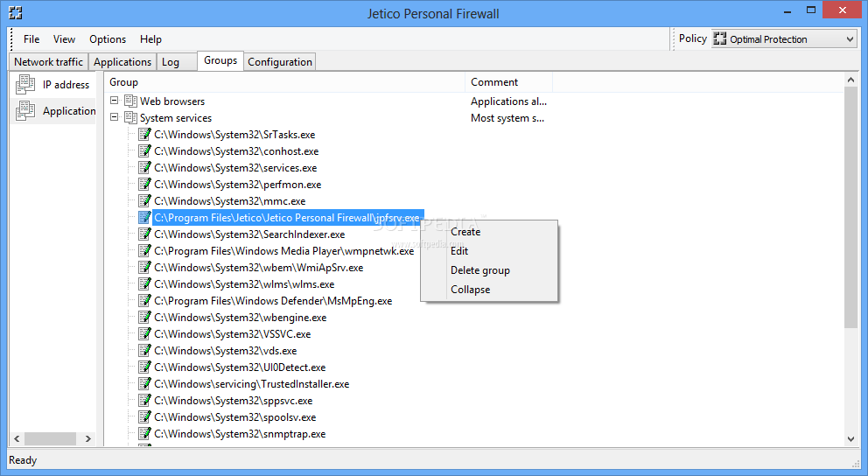Image resolution: width=868 pixels, height=476 pixels.
Task: Click the icon beside sppsvc.exe
Action: 144,400
